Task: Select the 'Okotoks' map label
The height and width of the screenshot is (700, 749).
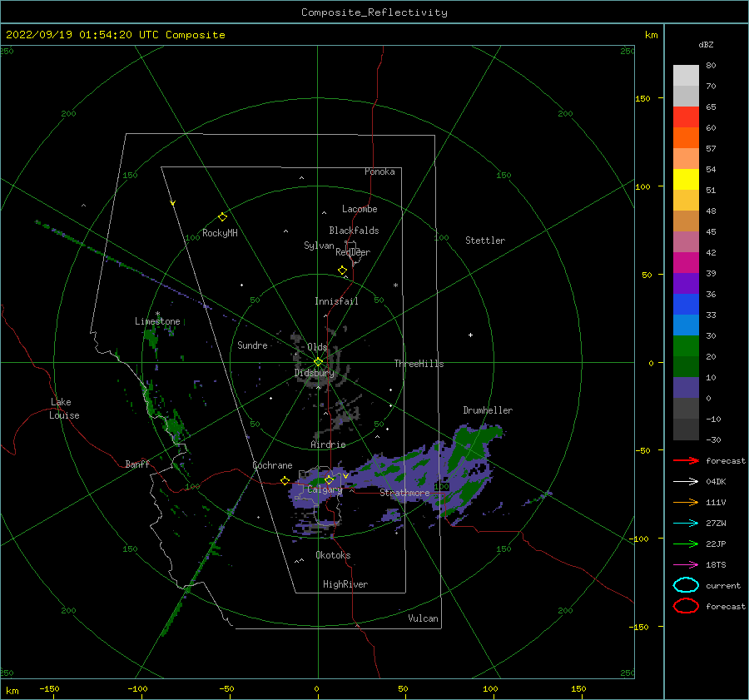Action: pyautogui.click(x=333, y=555)
